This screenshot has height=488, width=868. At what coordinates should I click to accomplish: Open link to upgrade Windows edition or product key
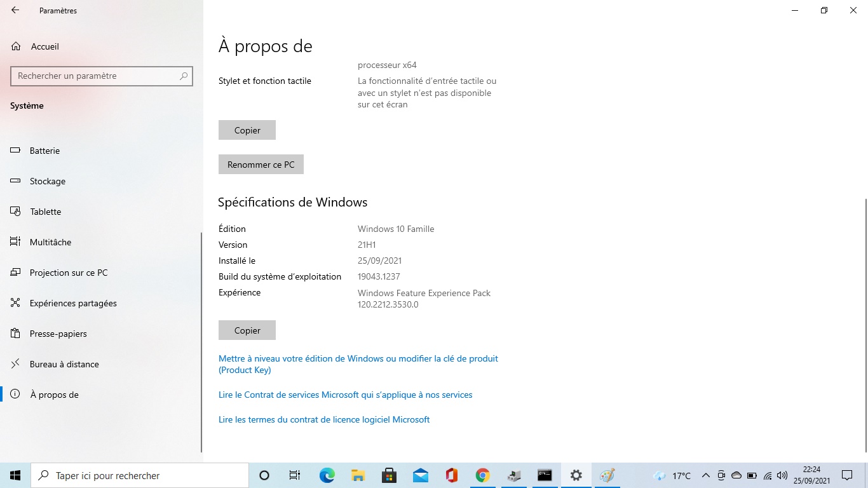coord(358,364)
